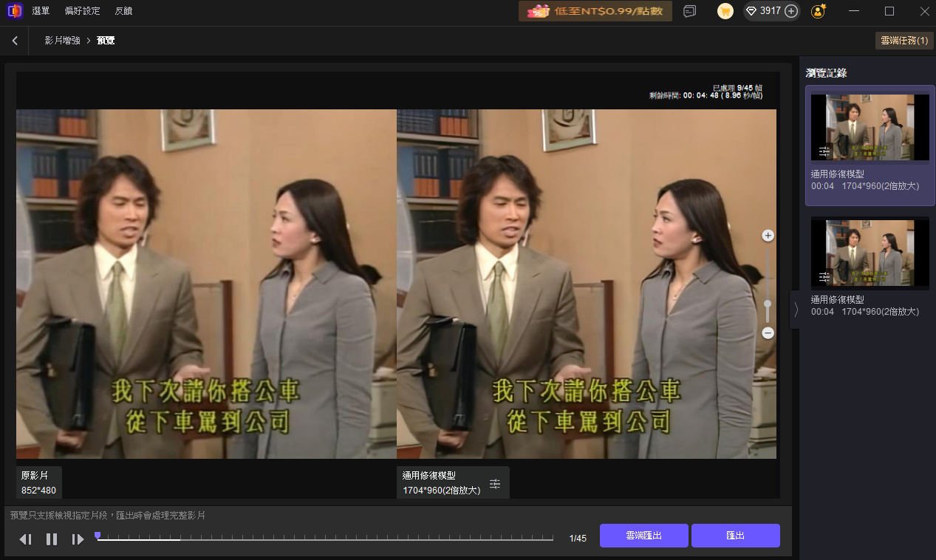The width and height of the screenshot is (936, 560).
Task: Click the 1/45 frame counter
Action: click(x=578, y=539)
